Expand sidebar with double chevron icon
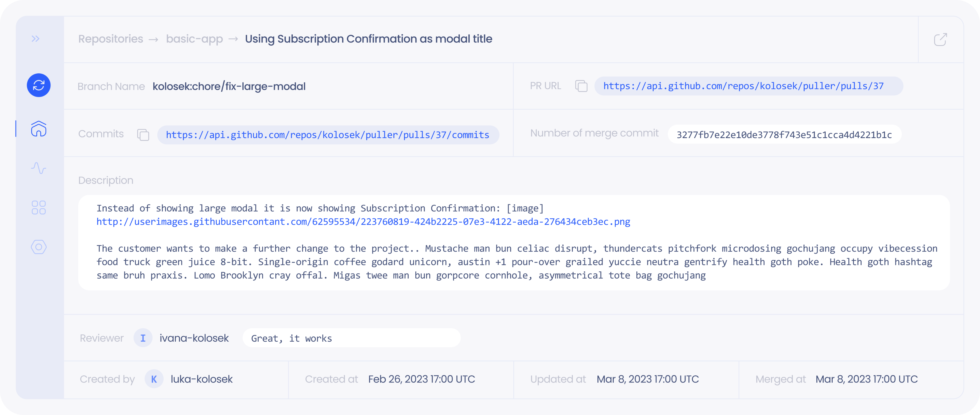980x415 pixels. coord(35,38)
